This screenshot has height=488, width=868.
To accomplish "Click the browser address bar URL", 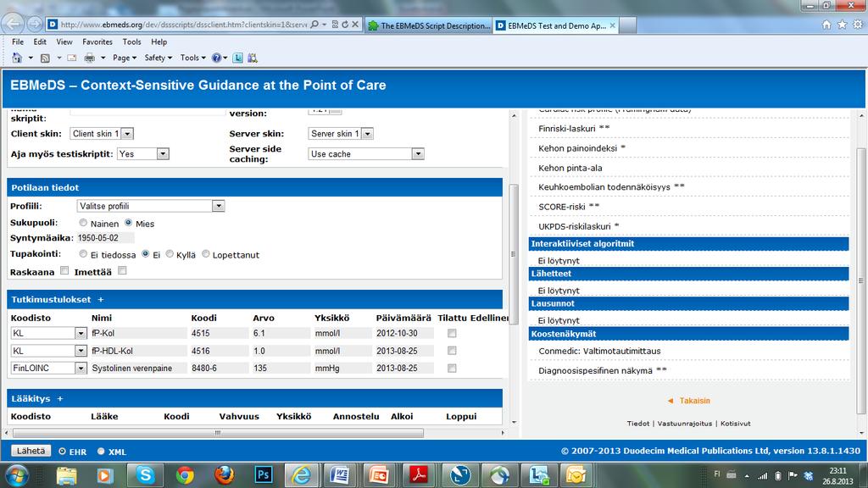I will pos(183,25).
